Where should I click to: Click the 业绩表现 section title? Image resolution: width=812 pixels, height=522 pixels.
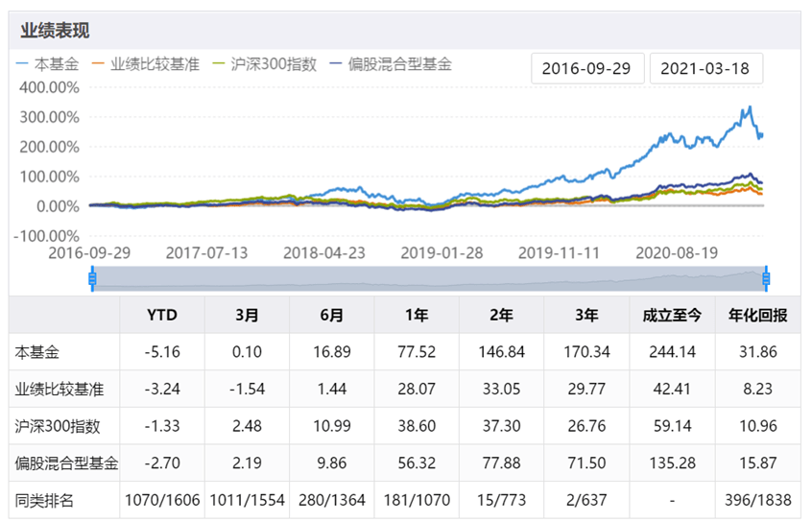tap(55, 31)
